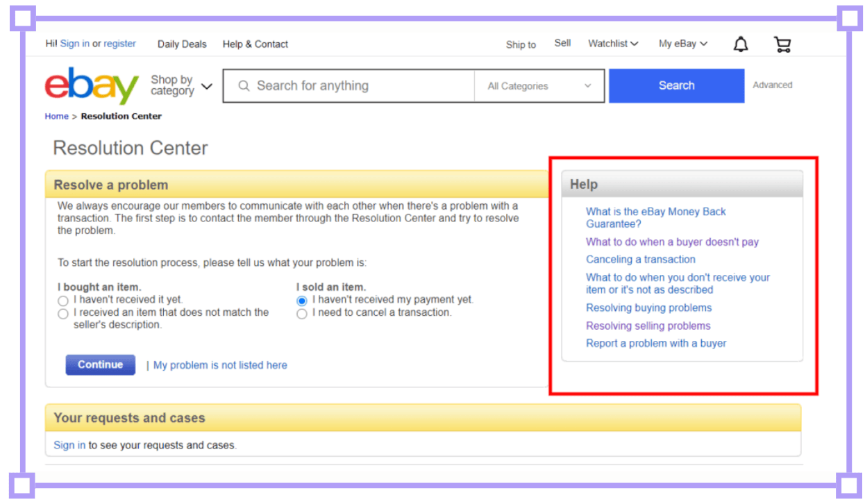Click Sign in under Your requests and cases

(x=69, y=445)
